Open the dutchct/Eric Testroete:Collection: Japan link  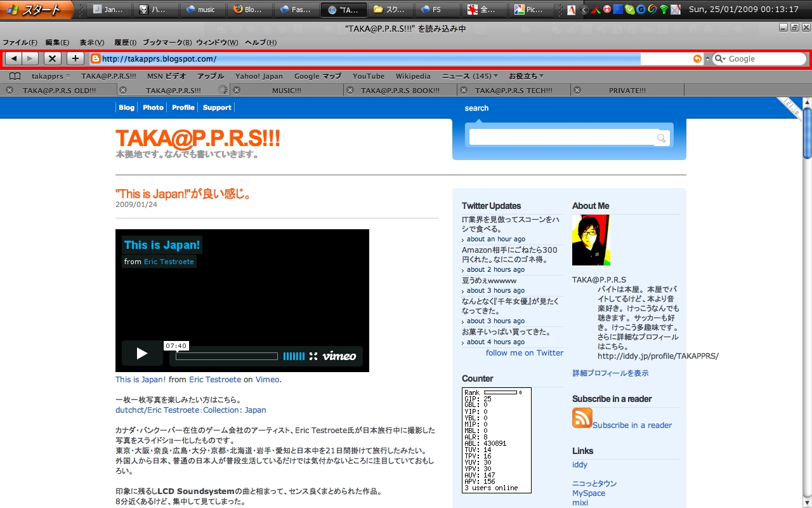[191, 410]
